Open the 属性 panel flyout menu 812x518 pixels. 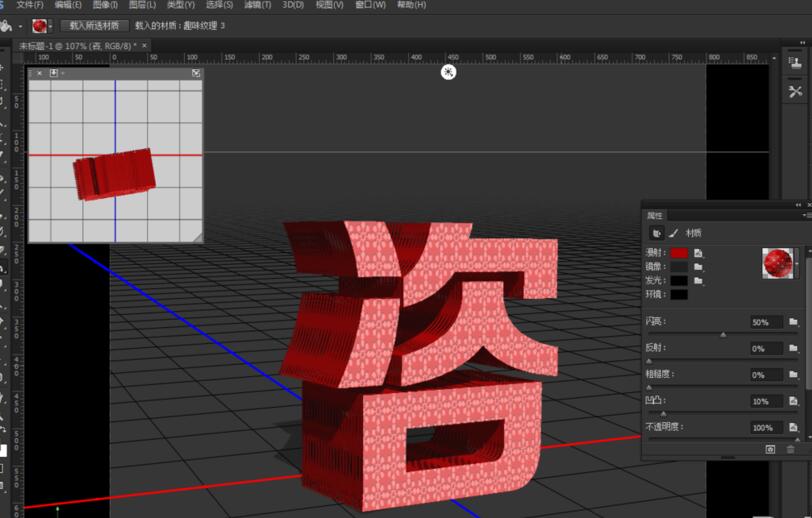click(807, 215)
